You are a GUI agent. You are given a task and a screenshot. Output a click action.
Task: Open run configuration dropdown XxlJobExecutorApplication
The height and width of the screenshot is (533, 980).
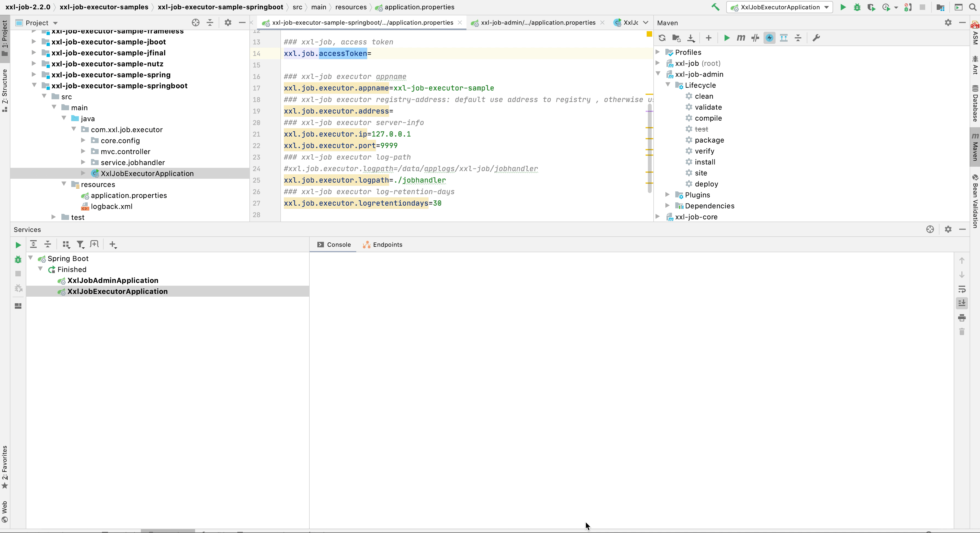[x=779, y=7]
